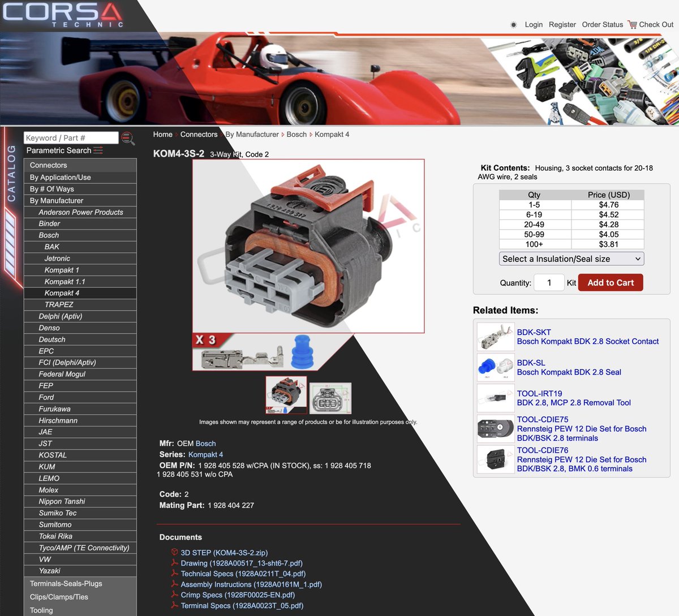Browse By # Of Ways
Viewport: 679px width, 616px height.
click(80, 189)
